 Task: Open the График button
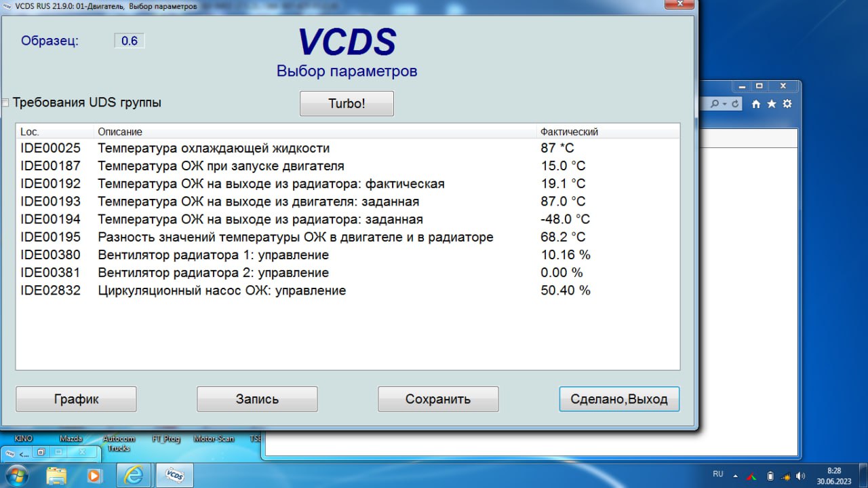tap(76, 399)
